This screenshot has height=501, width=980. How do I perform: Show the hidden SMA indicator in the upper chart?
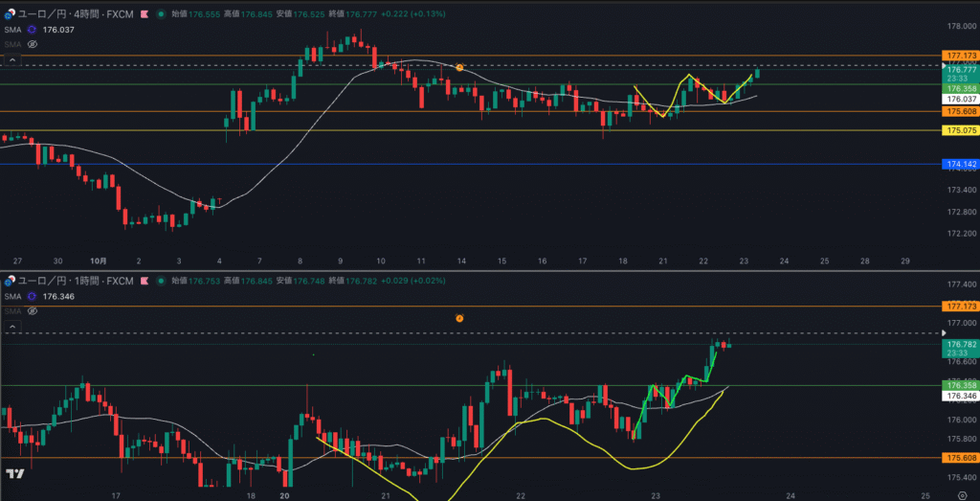[x=32, y=44]
